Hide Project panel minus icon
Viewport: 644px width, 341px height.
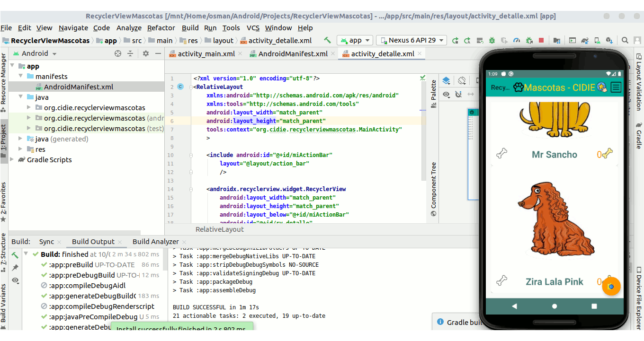pos(158,53)
